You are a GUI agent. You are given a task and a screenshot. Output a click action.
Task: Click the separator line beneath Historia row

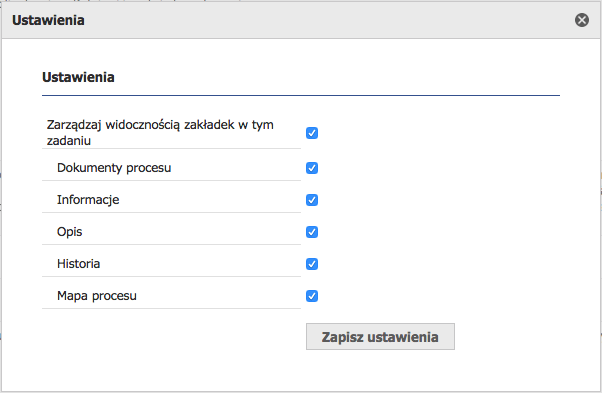pyautogui.click(x=171, y=276)
